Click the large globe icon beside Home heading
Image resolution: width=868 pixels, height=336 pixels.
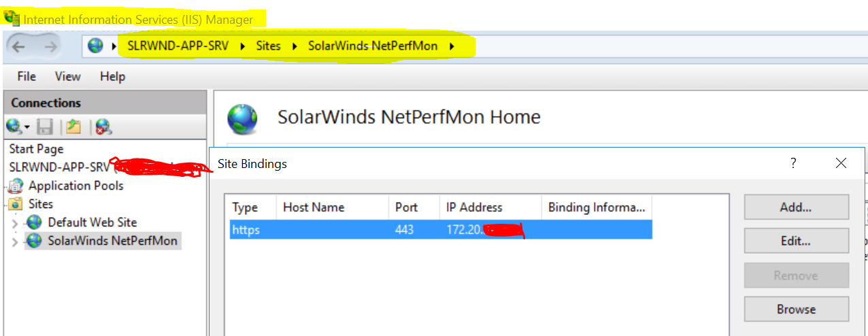click(x=242, y=120)
